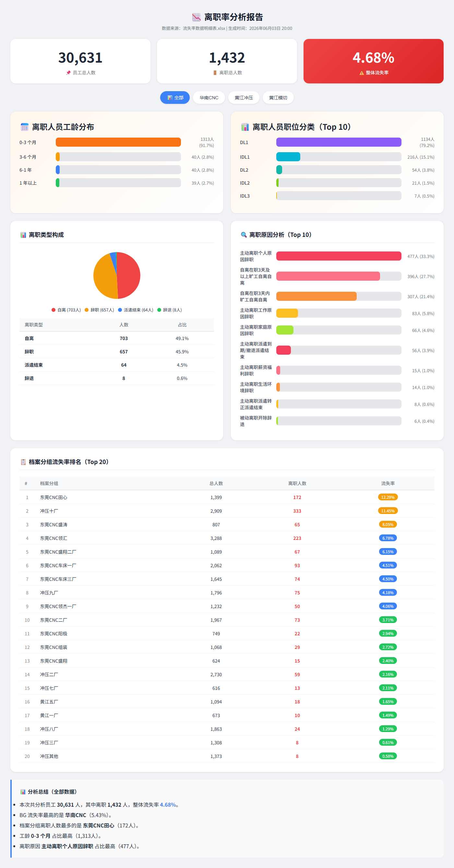454x868 pixels.
Task: Click the 东莞CNC田心 row name
Action: click(x=54, y=497)
